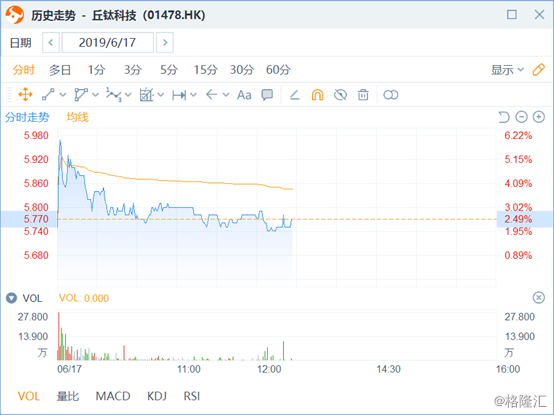This screenshot has width=554, height=415.
Task: Go to the next date
Action: [165, 43]
